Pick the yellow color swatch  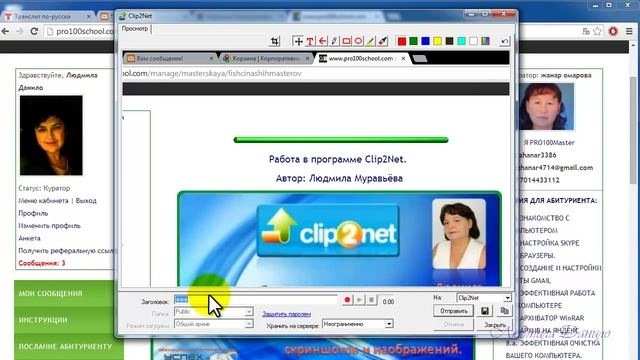point(438,41)
